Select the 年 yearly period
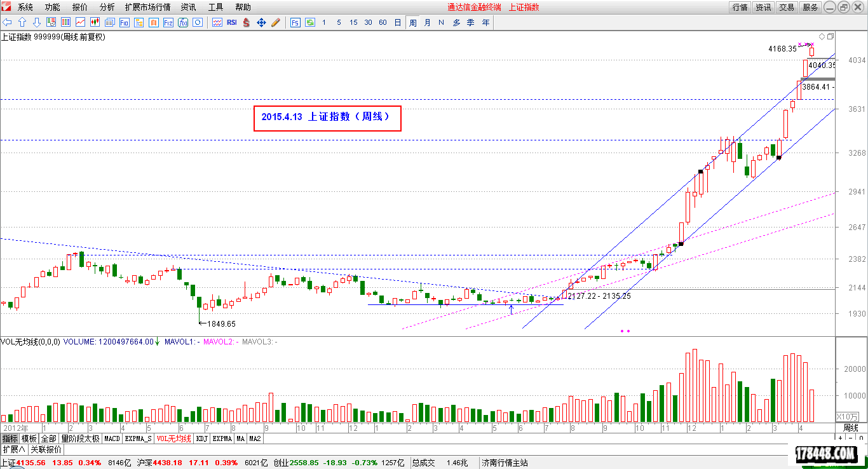This screenshot has width=868, height=469. click(485, 22)
